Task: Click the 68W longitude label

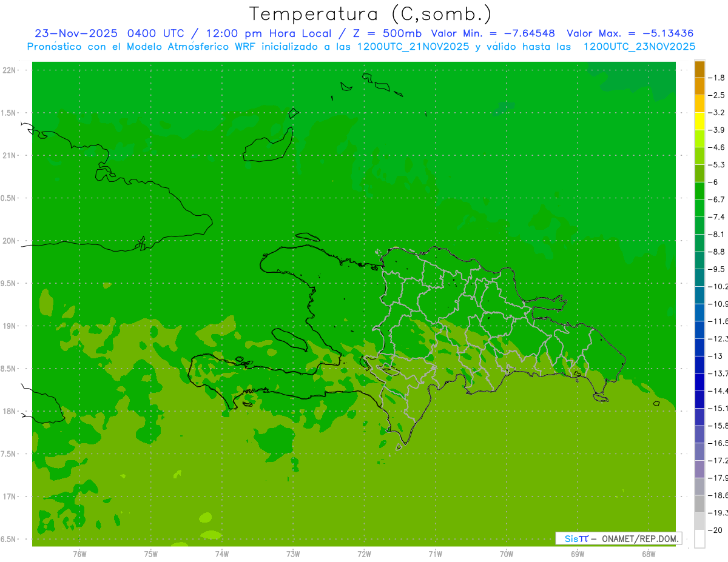Action: click(x=649, y=554)
